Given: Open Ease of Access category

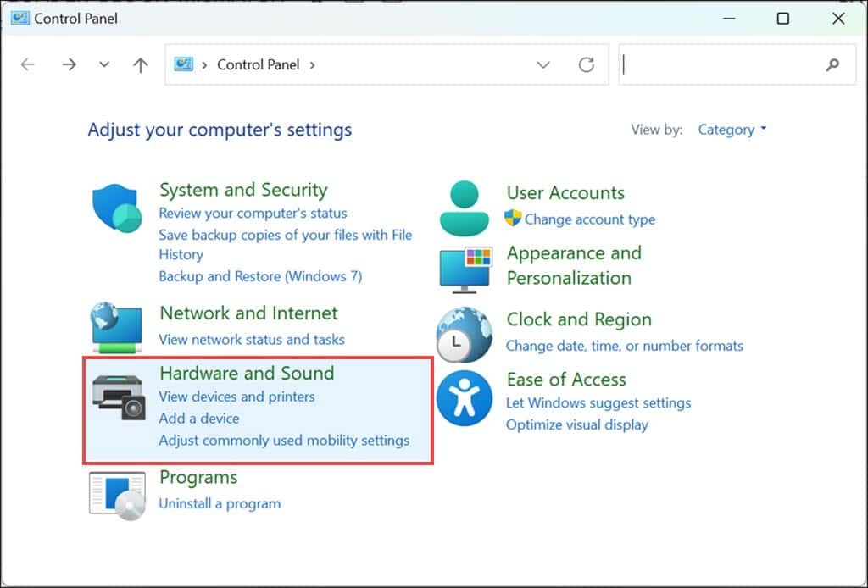Looking at the screenshot, I should pos(566,380).
